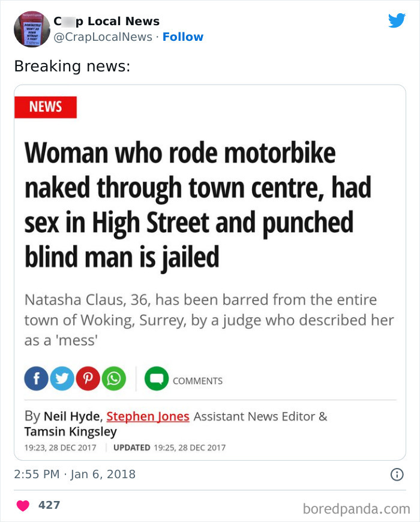Share the article via the Twitter icon
This screenshot has height=522, width=420.
62,379
